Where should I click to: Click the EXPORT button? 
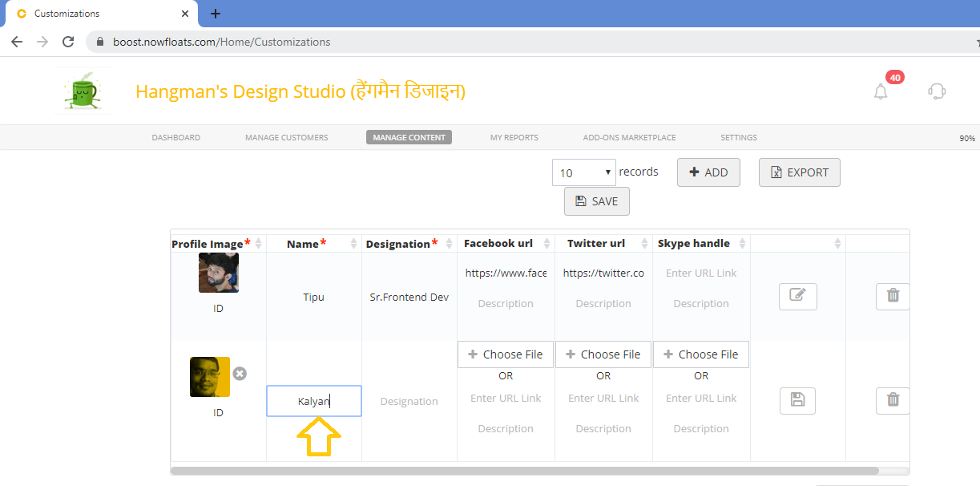coord(799,172)
